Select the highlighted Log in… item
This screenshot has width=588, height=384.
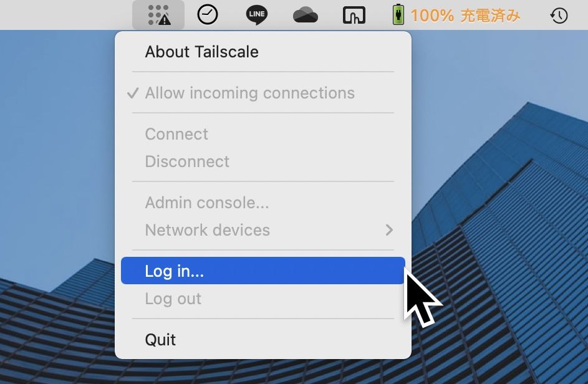[263, 271]
